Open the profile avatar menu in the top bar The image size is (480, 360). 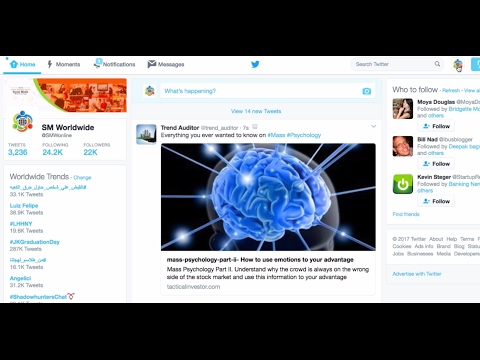[458, 64]
